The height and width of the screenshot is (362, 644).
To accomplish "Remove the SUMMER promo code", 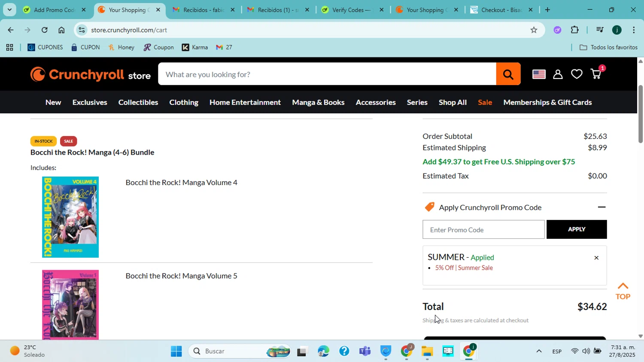I will [596, 258].
